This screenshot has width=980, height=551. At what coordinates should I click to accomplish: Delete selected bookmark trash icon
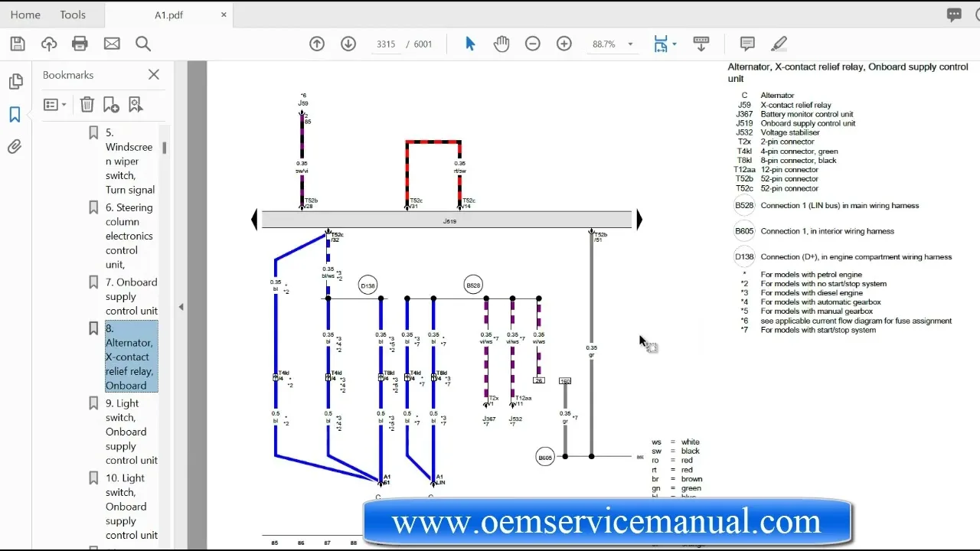point(87,105)
